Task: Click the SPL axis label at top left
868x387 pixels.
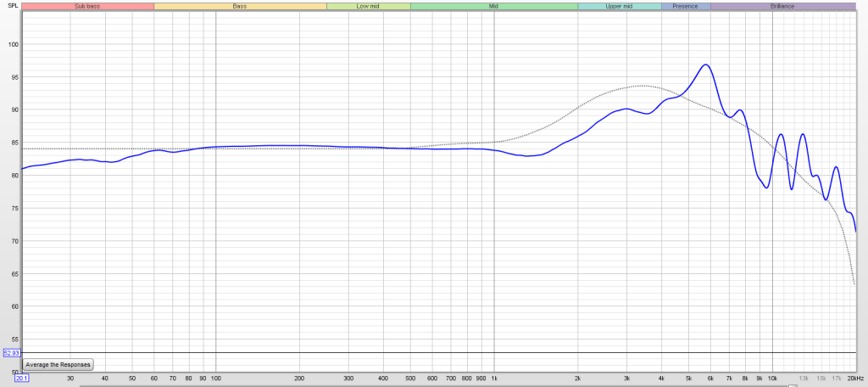Action: point(12,7)
